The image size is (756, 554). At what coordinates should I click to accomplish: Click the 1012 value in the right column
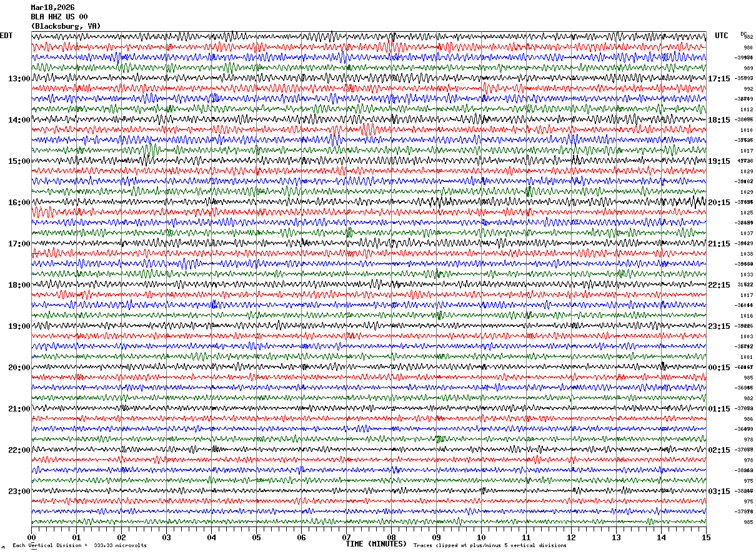click(747, 109)
